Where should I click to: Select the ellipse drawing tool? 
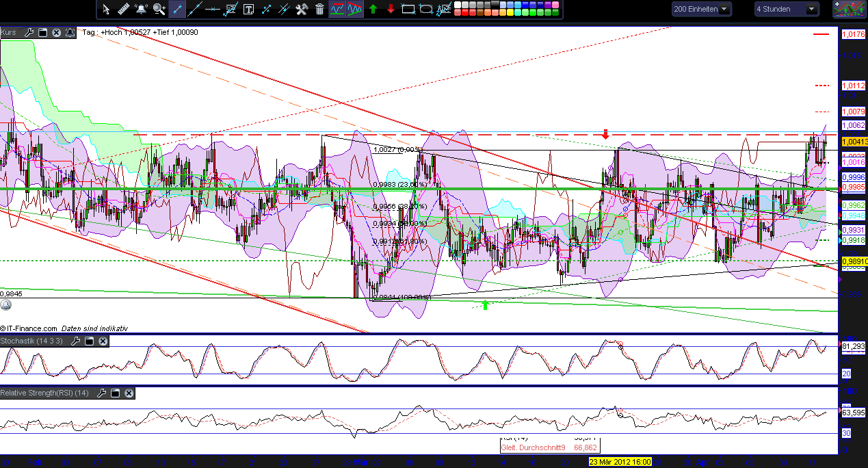pos(426,9)
